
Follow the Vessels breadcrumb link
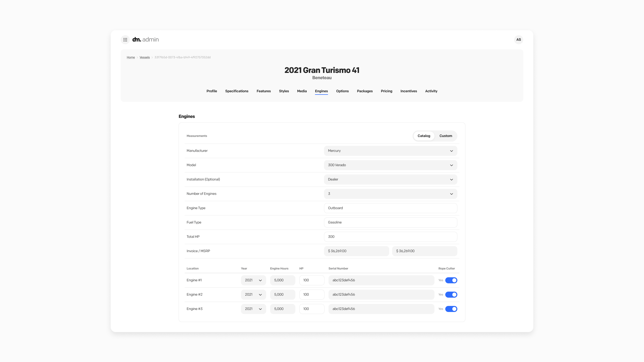click(x=144, y=57)
